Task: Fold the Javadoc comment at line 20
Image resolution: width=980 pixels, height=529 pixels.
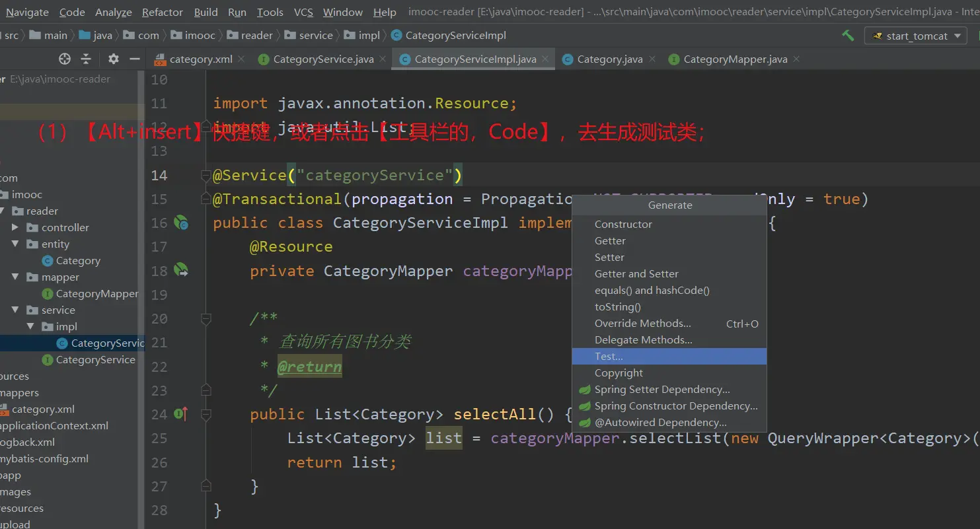Action: click(206, 319)
